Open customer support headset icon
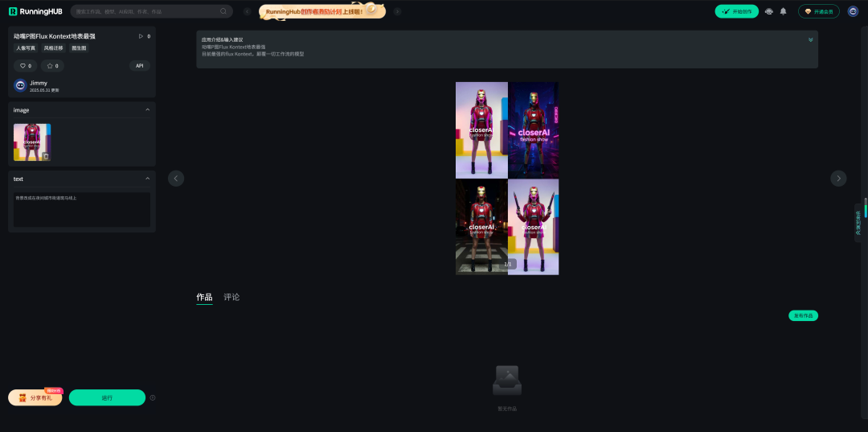 coord(769,11)
